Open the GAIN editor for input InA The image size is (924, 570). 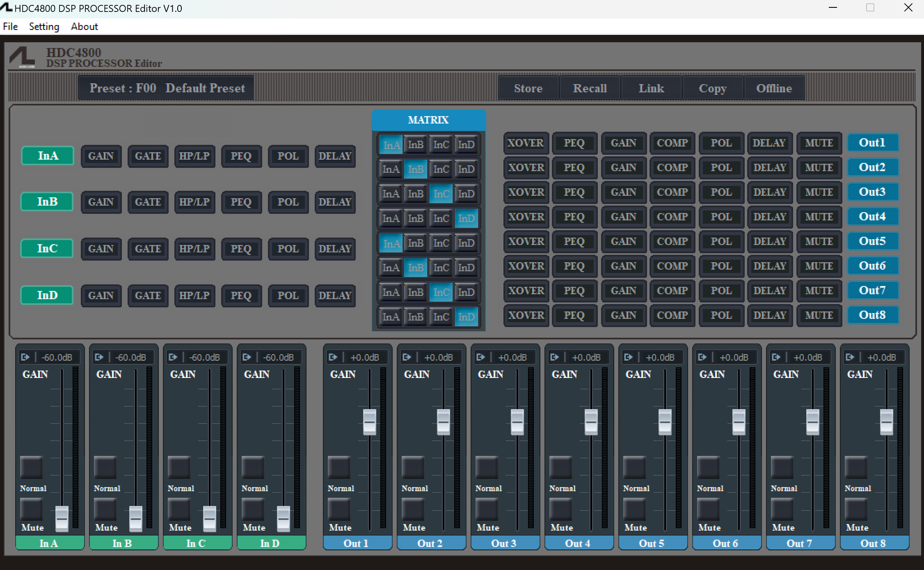tap(101, 156)
